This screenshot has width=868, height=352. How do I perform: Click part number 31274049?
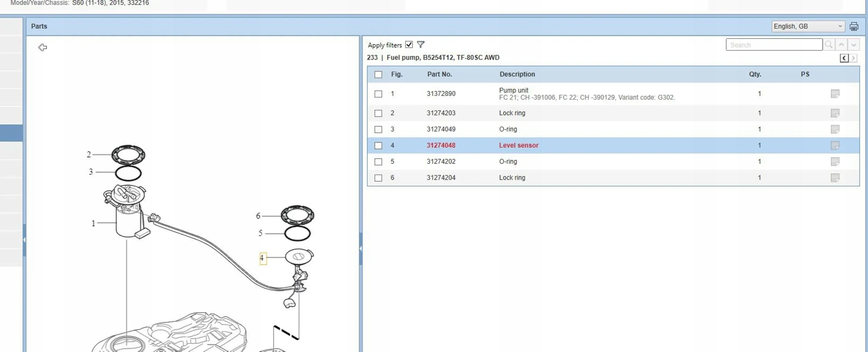(x=441, y=129)
